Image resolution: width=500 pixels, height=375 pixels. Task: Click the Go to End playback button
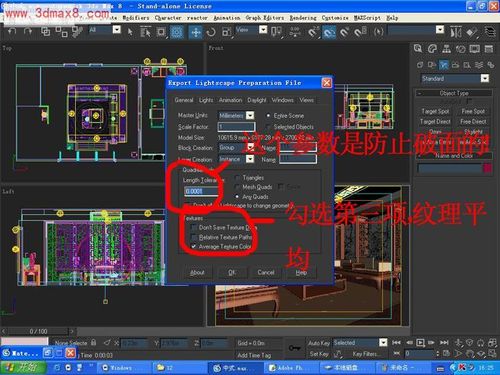coord(444,342)
